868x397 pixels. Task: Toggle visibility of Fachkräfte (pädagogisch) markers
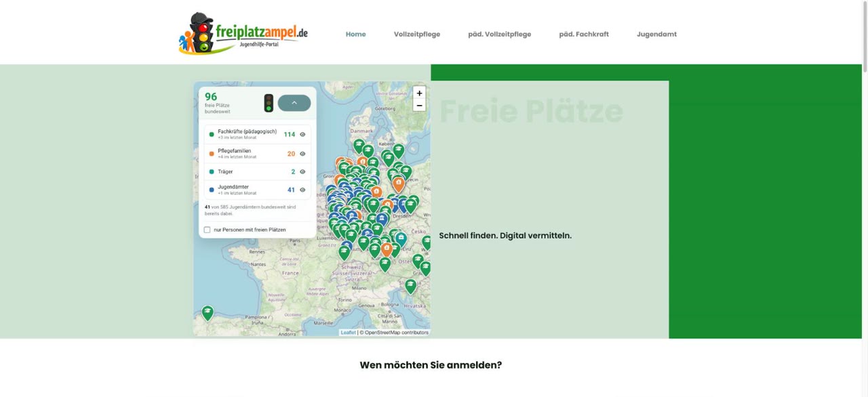(x=302, y=134)
